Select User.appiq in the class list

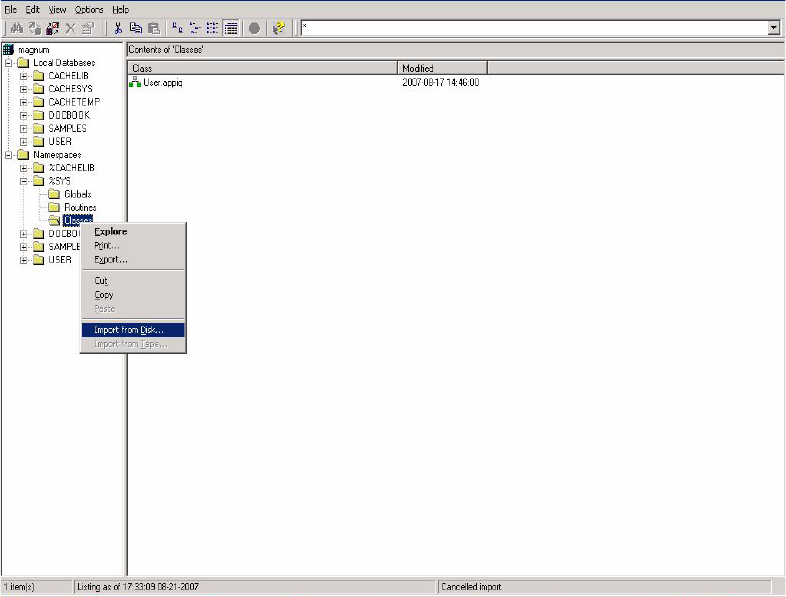pos(162,82)
